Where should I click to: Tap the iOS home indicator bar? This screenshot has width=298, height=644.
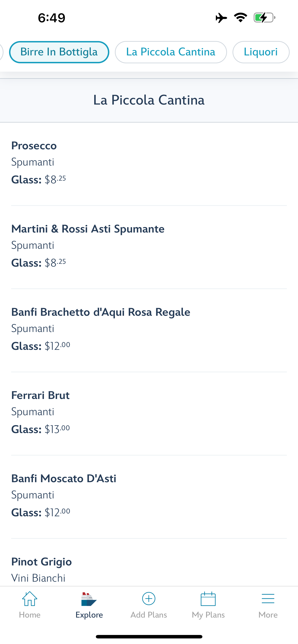pyautogui.click(x=149, y=637)
